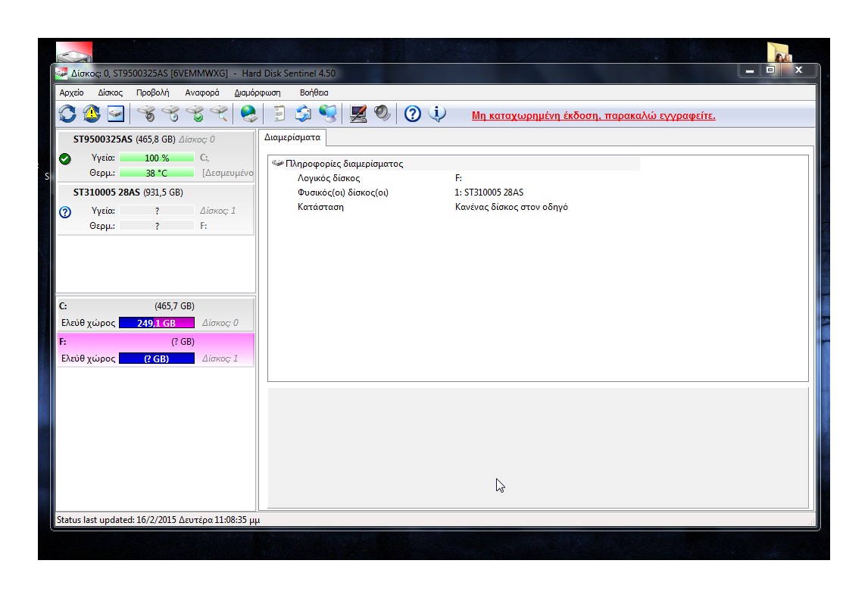868x598 pixels.
Task: Select the F: (? GB) partition row
Action: [x=155, y=350]
